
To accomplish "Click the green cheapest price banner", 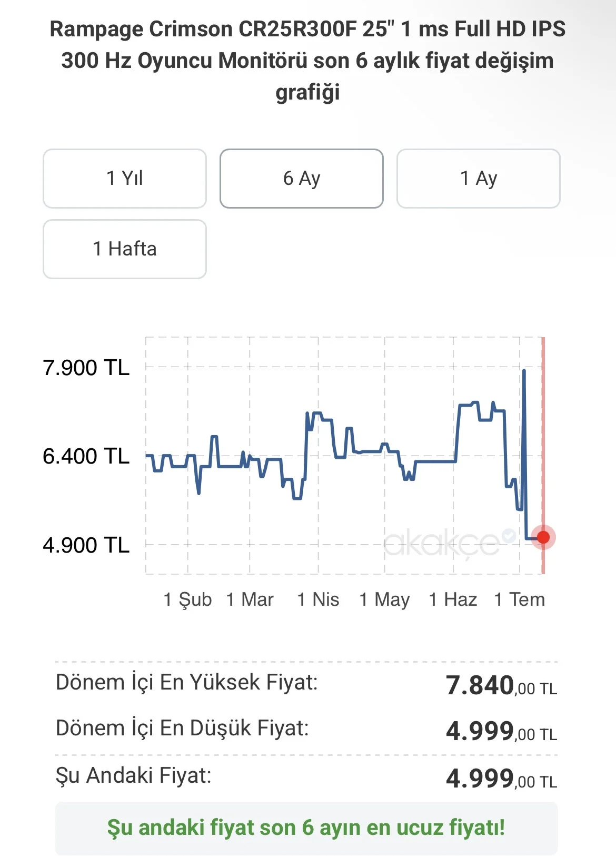I will (x=306, y=828).
